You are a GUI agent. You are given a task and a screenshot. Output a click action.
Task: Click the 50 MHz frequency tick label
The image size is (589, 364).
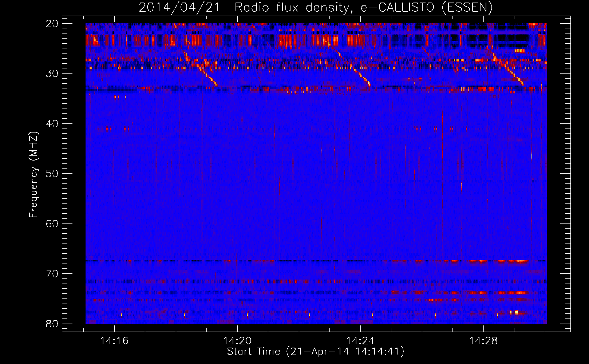pos(52,174)
